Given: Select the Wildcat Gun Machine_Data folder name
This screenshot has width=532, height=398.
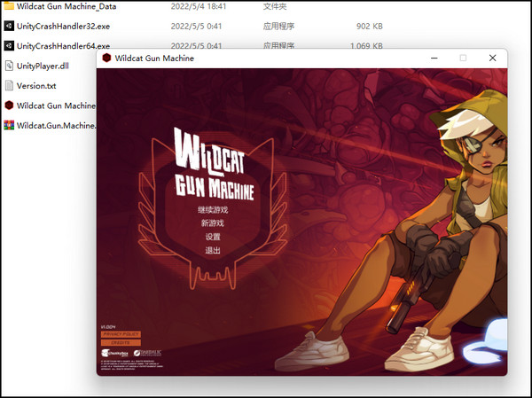Looking at the screenshot, I should coord(66,6).
